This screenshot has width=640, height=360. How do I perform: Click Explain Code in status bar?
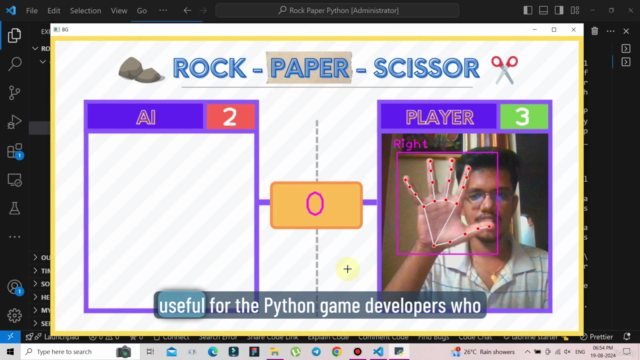click(x=328, y=337)
